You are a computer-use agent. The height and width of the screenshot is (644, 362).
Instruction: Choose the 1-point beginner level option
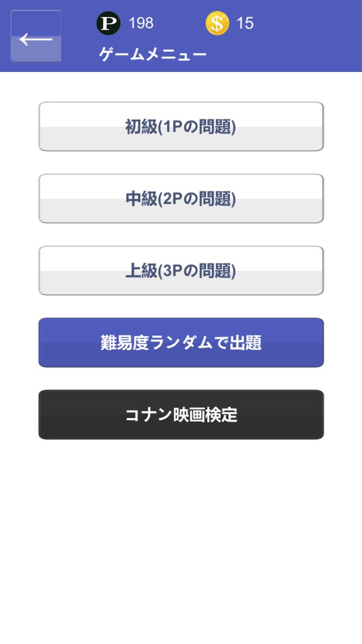click(x=181, y=126)
